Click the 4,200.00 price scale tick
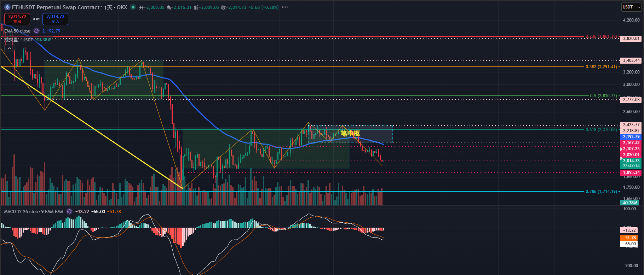This screenshot has width=644, height=275. click(x=631, y=20)
